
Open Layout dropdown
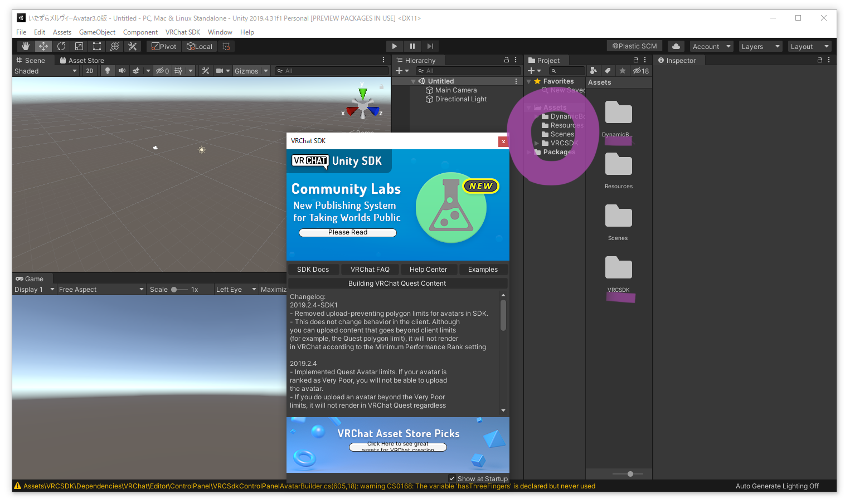pyautogui.click(x=810, y=46)
